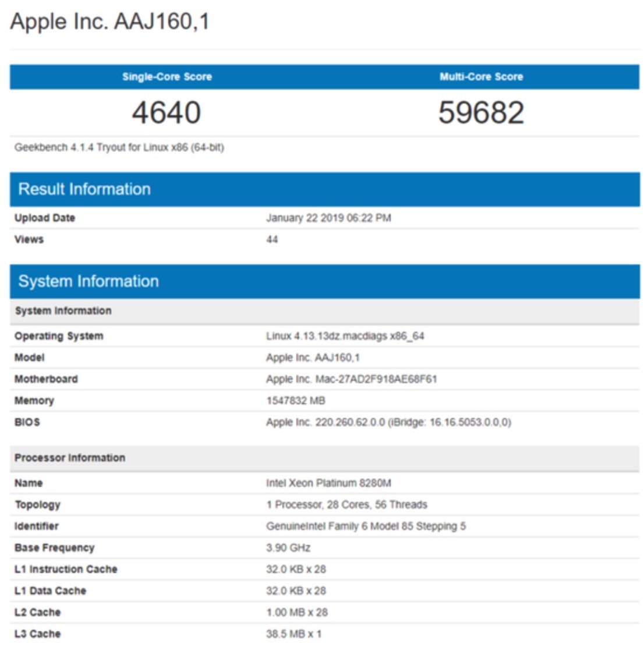Select the Model value Apple Inc. AAJ160,1

tap(313, 358)
